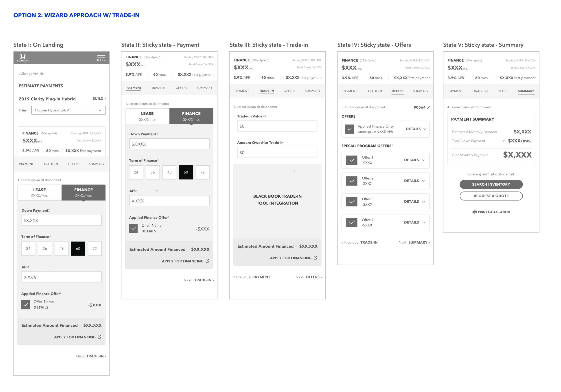Switch to SUMMARY tab in State I
This screenshot has width=561, height=392.
[x=96, y=164]
